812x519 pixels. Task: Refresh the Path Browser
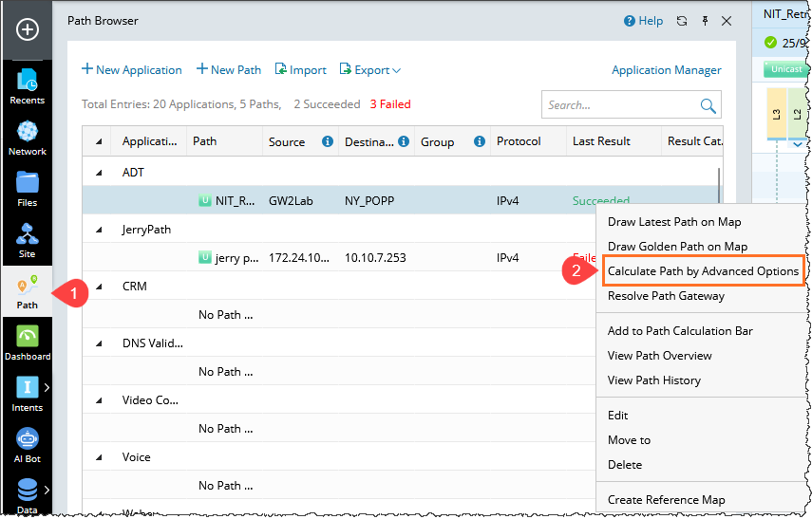point(682,21)
